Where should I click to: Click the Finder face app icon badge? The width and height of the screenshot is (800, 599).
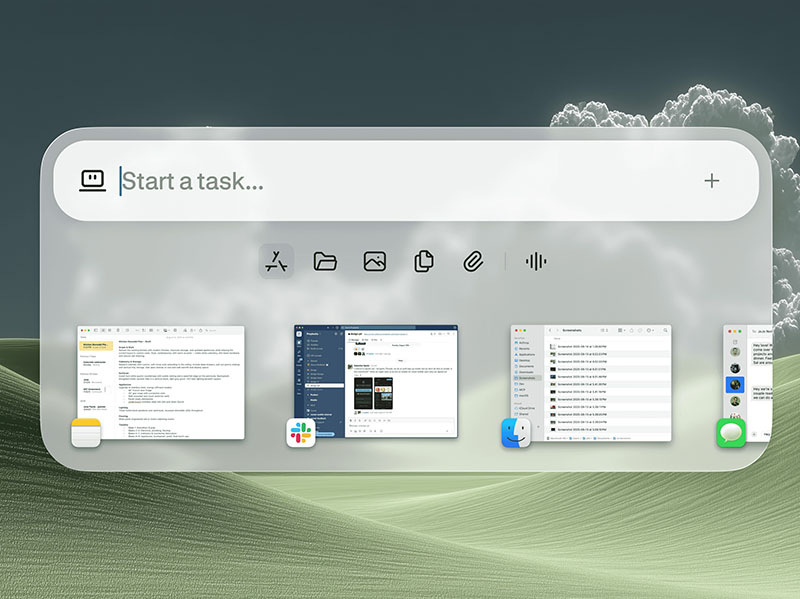(x=516, y=434)
